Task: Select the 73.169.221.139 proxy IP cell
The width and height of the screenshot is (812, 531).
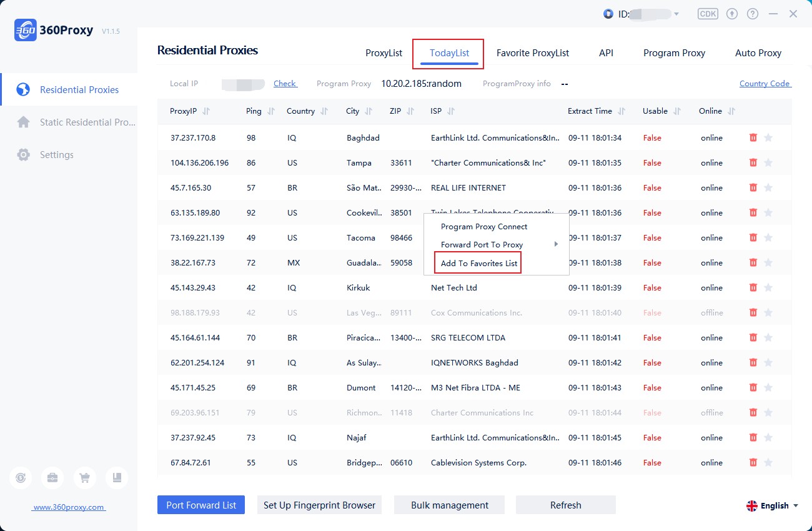Action: (x=197, y=238)
